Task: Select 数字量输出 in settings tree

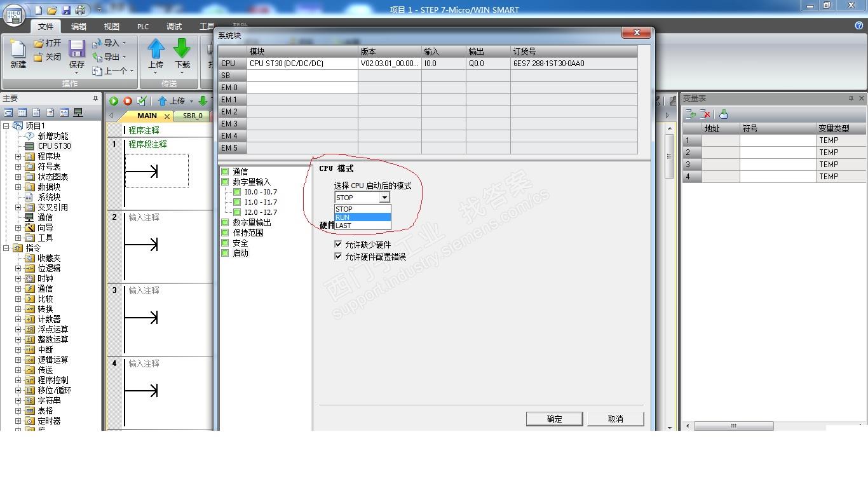Action: coord(252,222)
